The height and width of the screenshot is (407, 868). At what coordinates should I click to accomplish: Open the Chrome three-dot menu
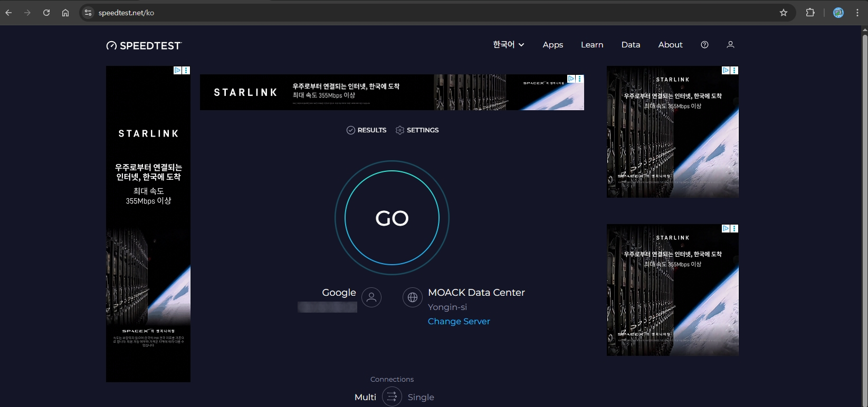[857, 13]
